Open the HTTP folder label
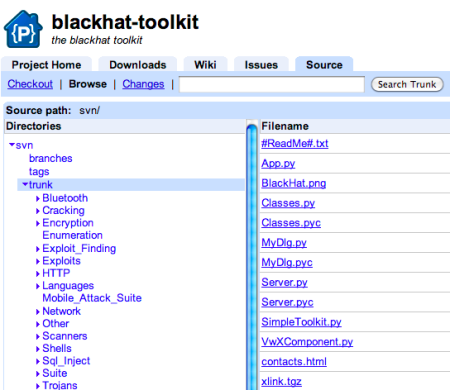 click(56, 273)
